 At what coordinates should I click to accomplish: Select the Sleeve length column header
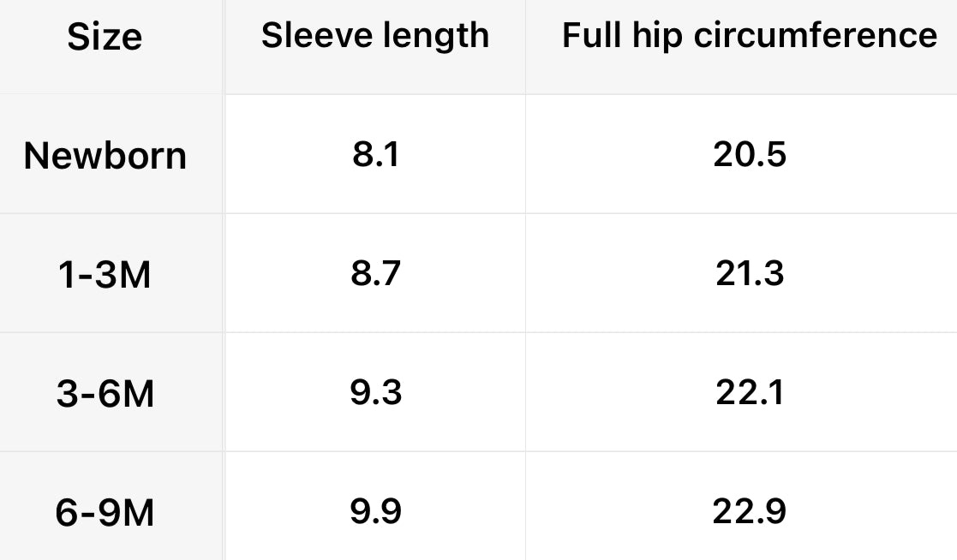[x=375, y=36]
